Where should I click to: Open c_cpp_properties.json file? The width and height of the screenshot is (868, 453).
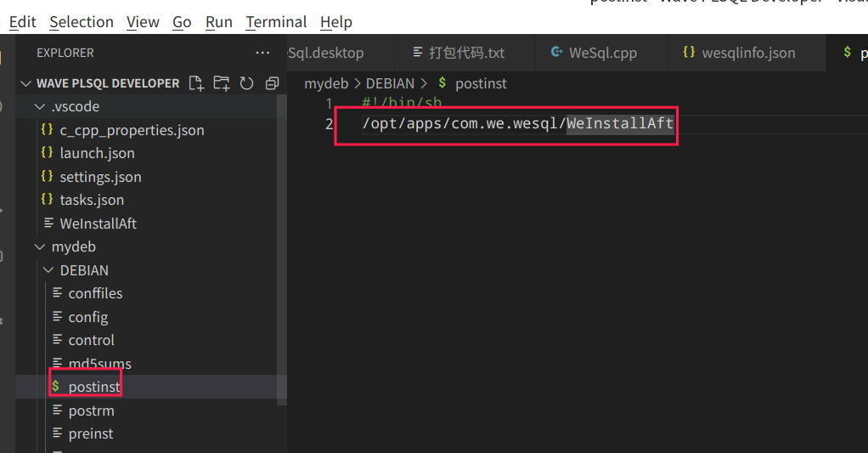tap(132, 130)
